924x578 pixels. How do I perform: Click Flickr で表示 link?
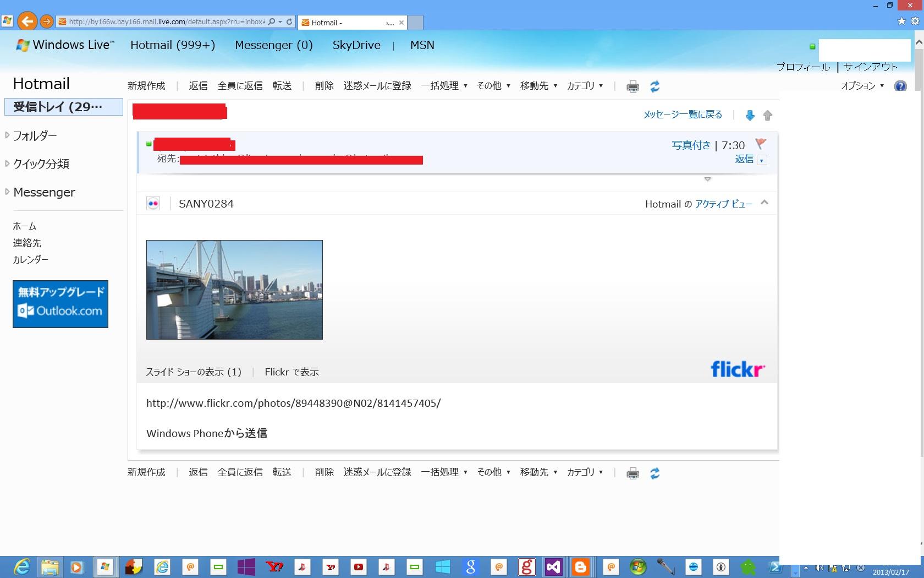point(291,372)
